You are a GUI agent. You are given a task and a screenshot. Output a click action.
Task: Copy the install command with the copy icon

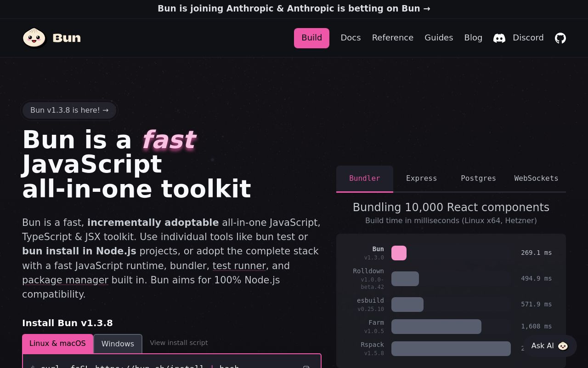pyautogui.click(x=306, y=366)
